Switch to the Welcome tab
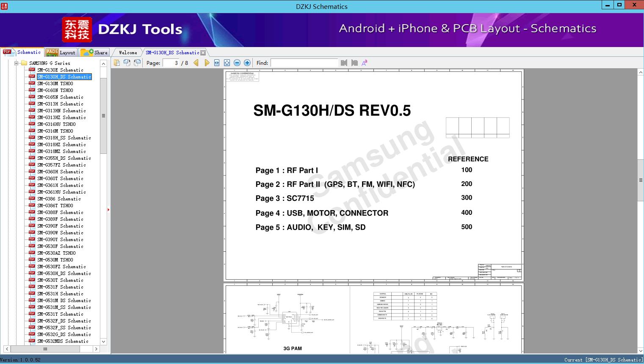The width and height of the screenshot is (644, 364). [x=127, y=52]
